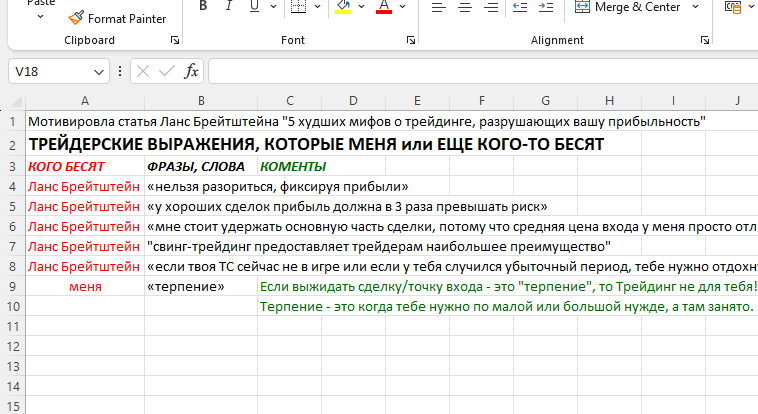The height and width of the screenshot is (414, 758).
Task: Increase indent in cell
Action: [x=546, y=7]
